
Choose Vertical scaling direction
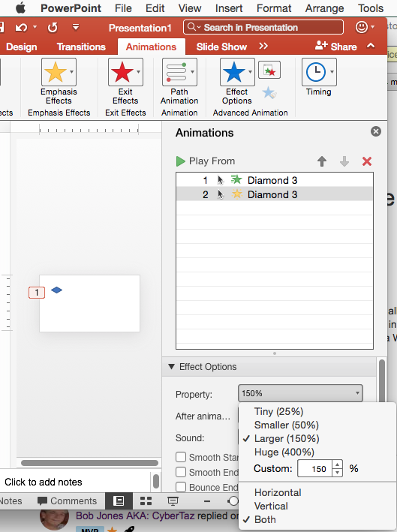point(271,506)
